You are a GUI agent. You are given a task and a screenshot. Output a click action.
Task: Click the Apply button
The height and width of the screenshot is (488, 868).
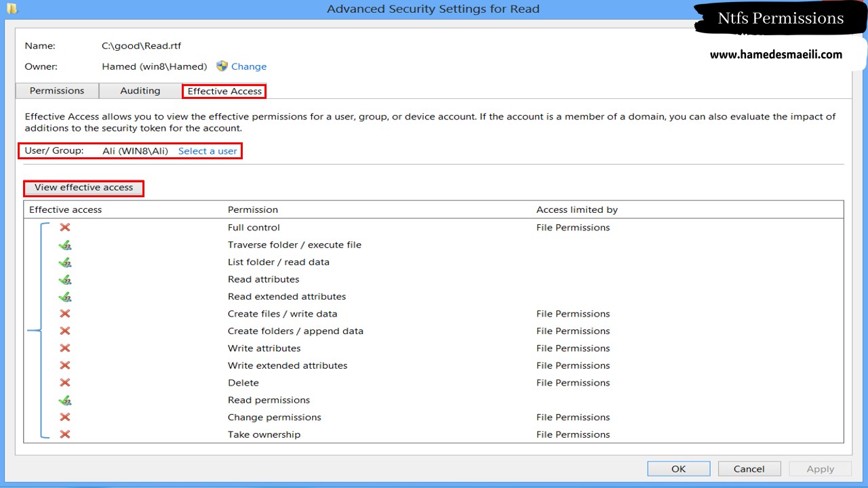click(x=821, y=469)
